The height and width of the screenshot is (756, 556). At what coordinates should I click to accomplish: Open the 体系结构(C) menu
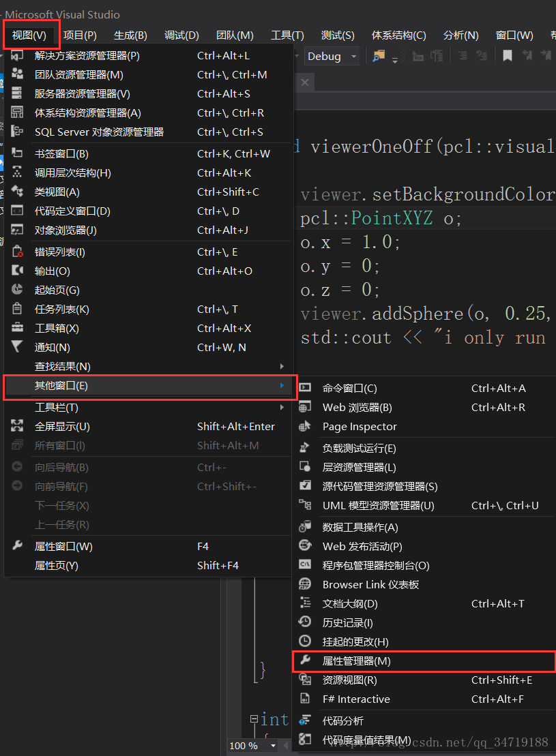click(398, 35)
